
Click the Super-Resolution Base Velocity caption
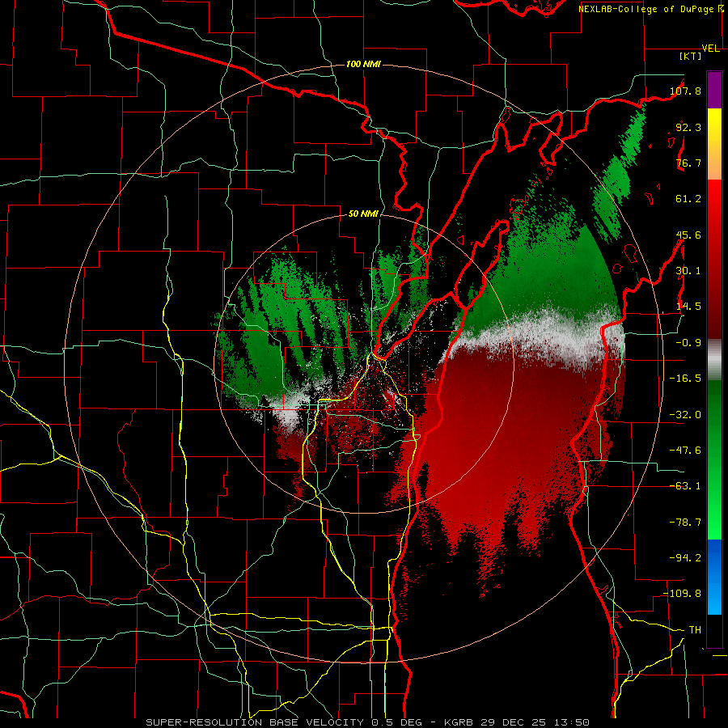pos(368,722)
